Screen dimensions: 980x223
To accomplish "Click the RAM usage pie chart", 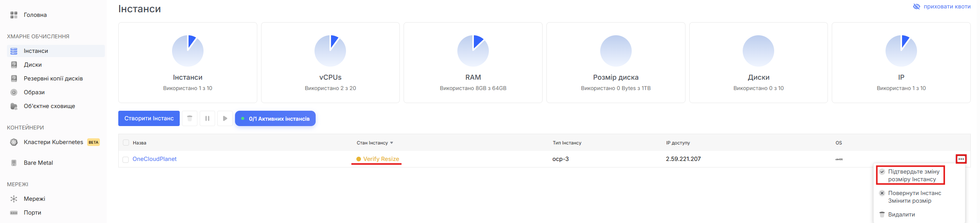I will pyautogui.click(x=473, y=51).
